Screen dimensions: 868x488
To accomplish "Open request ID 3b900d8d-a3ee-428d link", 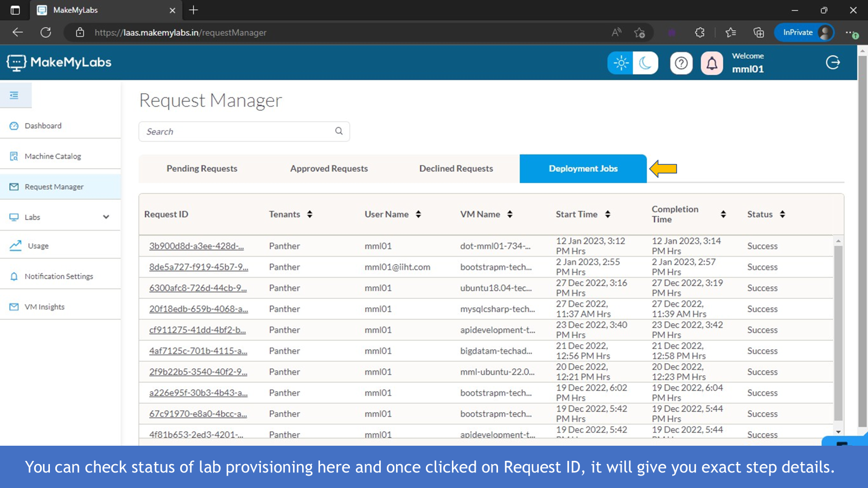I will 196,246.
